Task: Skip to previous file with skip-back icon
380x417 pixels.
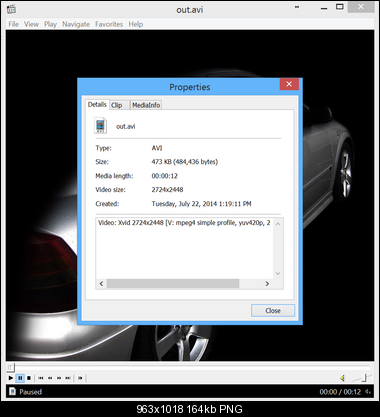Action: tap(41, 378)
